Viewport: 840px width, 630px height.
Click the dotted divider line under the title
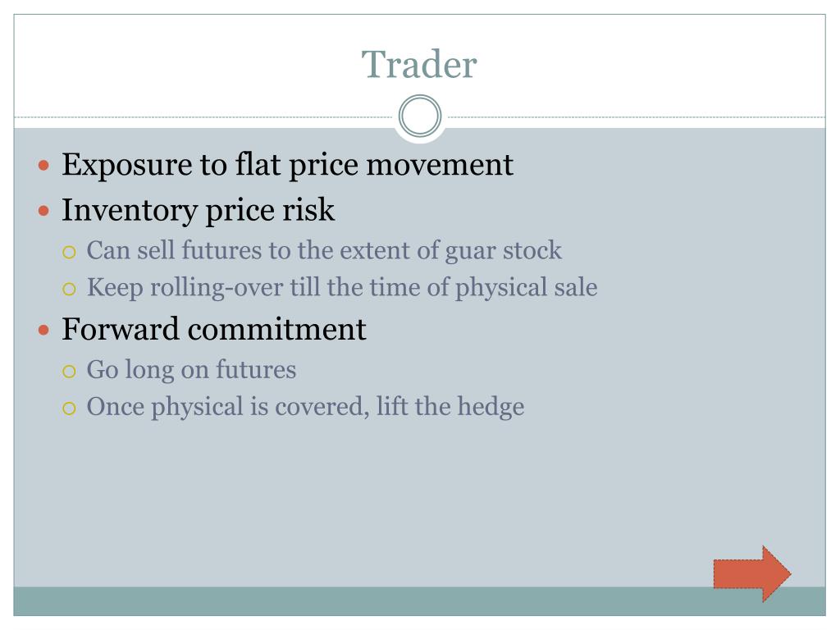coord(203,116)
